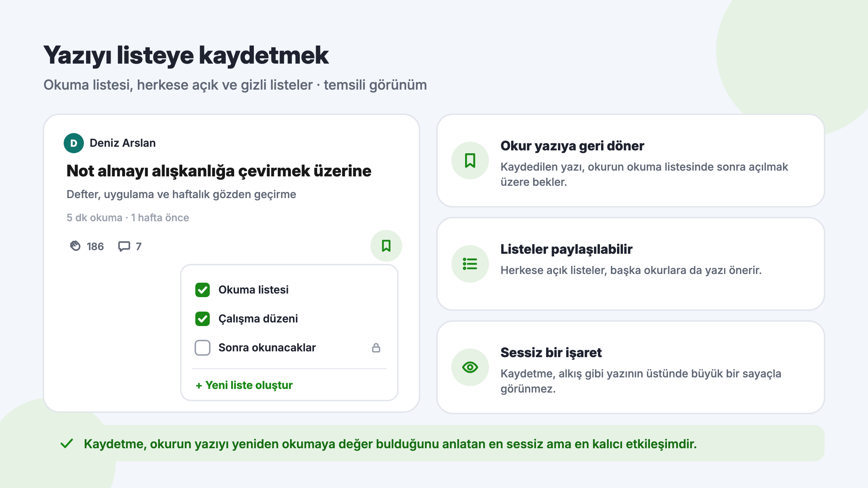The image size is (868, 488).
Task: Click Deniz Arslan's avatar with letter D
Action: (74, 143)
